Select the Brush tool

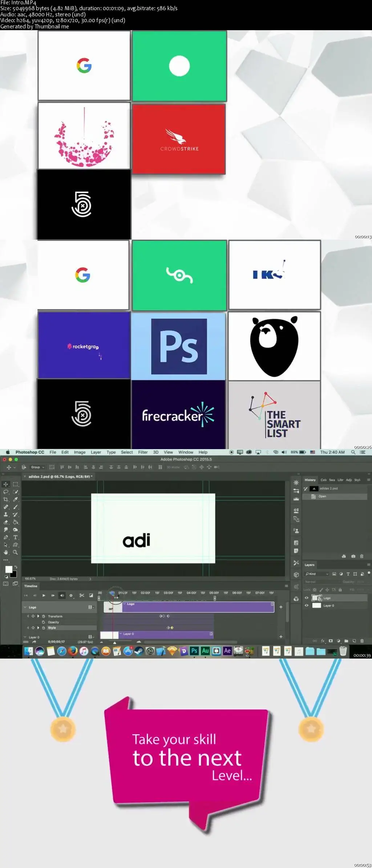pos(15,507)
